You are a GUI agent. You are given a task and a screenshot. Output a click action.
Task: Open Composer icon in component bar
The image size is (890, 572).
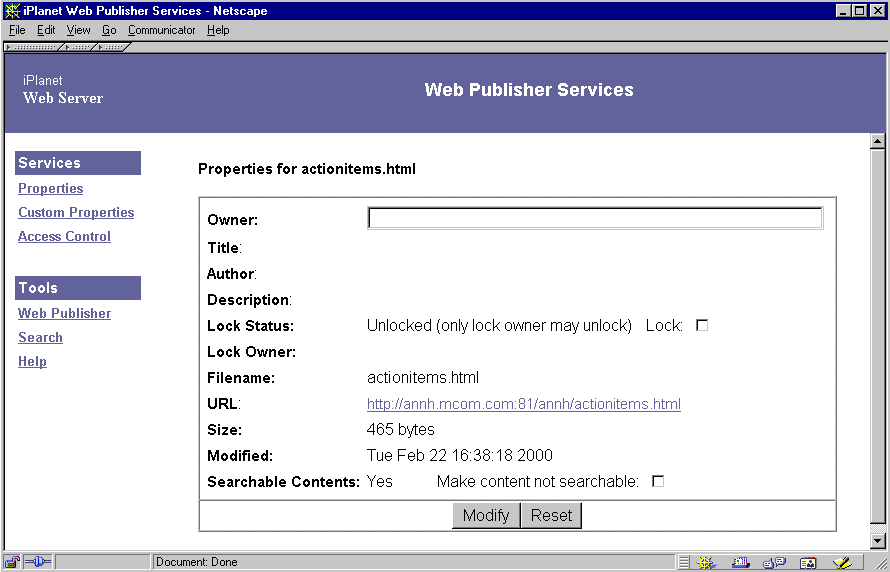842,562
